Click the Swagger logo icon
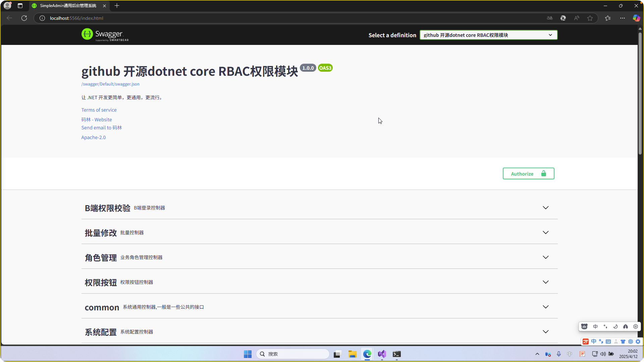 [87, 34]
